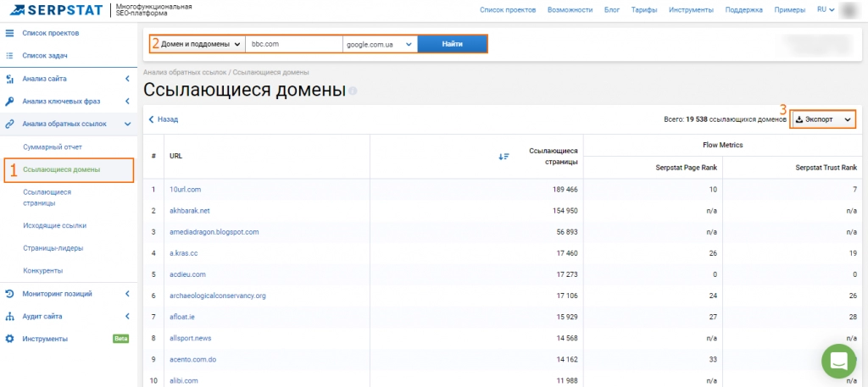Open the a.kras.cc domain link
Image resolution: width=868 pixels, height=387 pixels.
point(183,254)
